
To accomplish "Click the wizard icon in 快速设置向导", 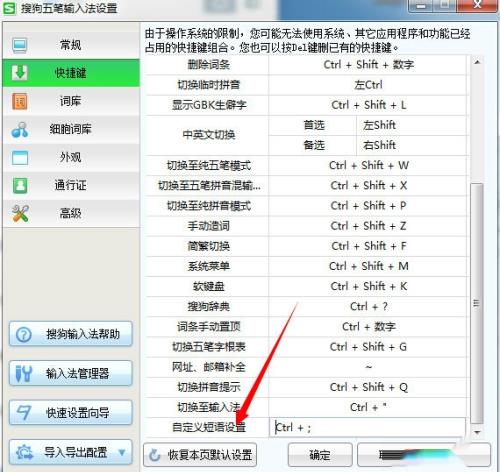I will pos(24,413).
